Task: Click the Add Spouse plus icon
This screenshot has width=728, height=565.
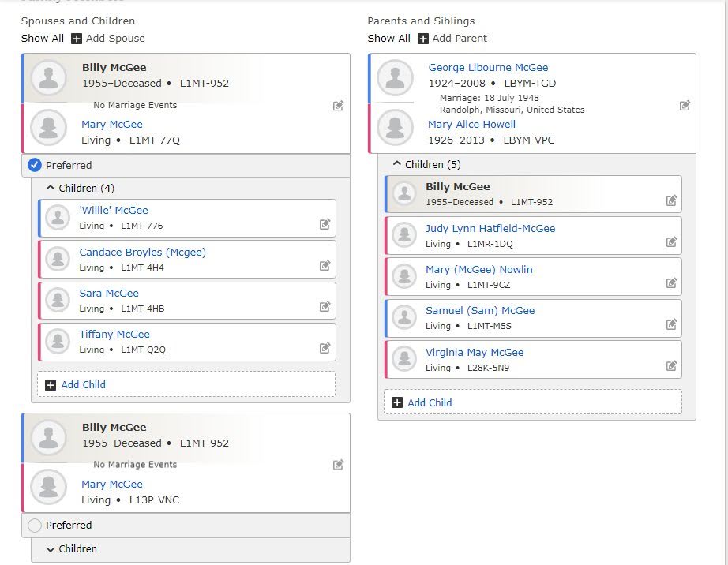Action: click(x=76, y=39)
